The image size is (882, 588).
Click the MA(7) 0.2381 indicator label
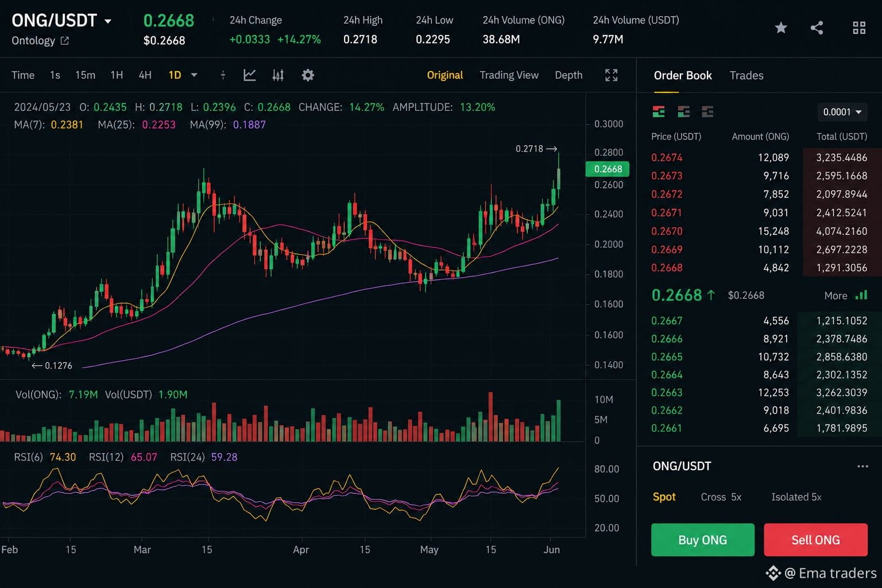(x=49, y=125)
